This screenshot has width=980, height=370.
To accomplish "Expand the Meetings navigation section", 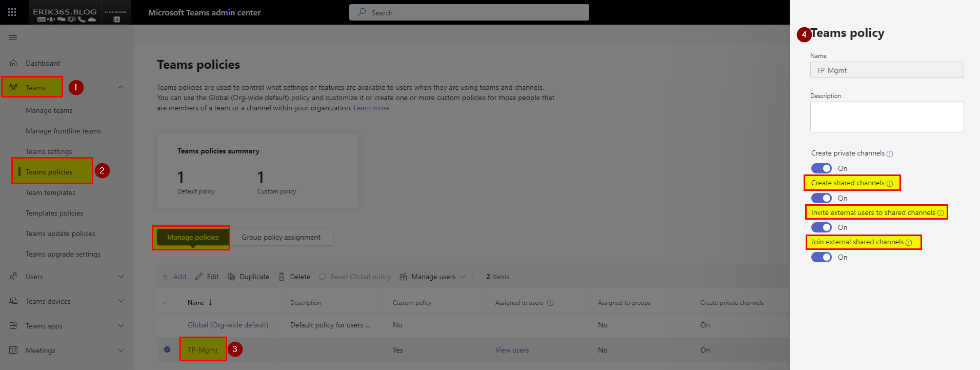I will [x=121, y=350].
